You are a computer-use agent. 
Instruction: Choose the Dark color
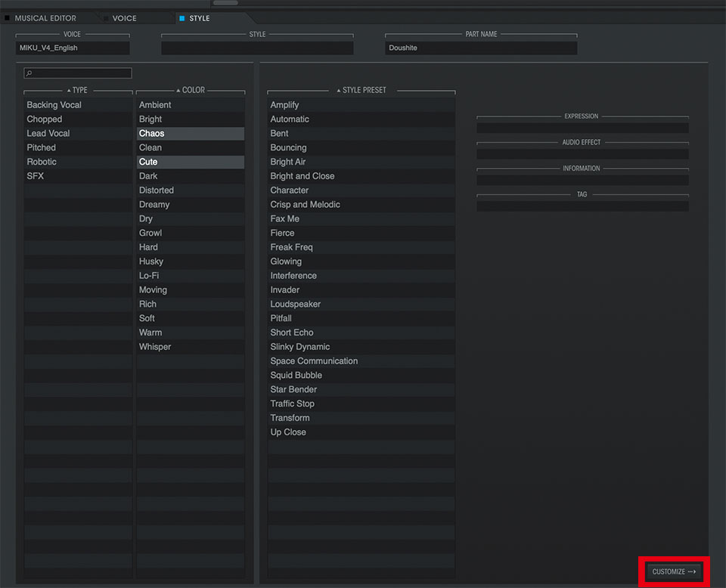click(x=191, y=176)
